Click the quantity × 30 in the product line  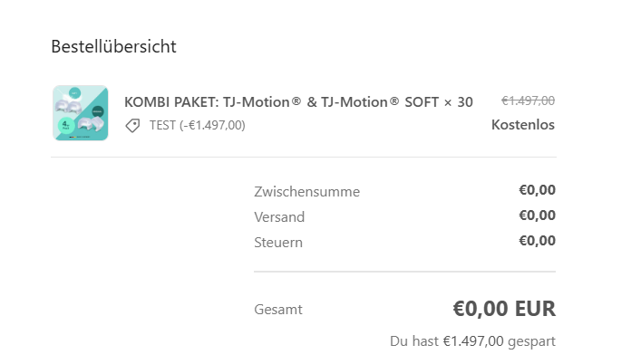459,102
